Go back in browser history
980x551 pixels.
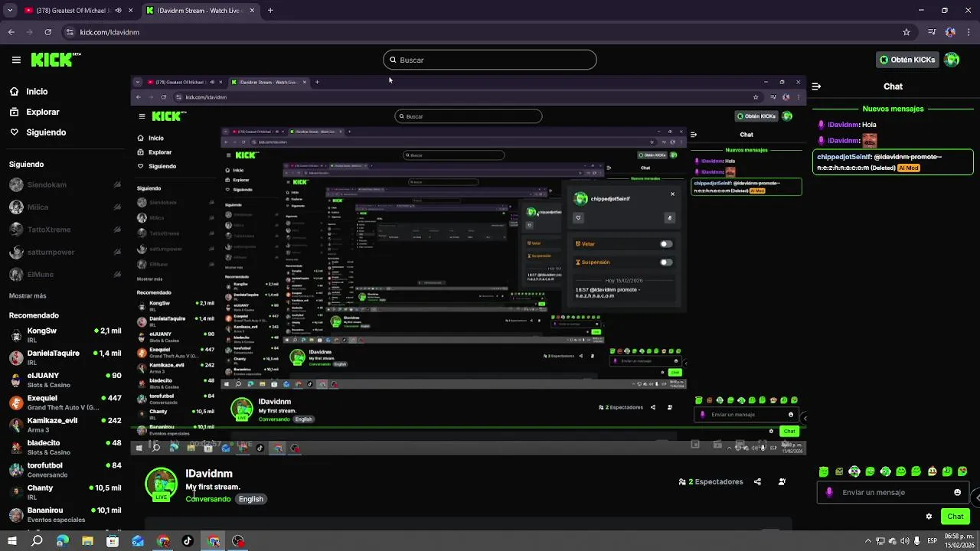11,32
